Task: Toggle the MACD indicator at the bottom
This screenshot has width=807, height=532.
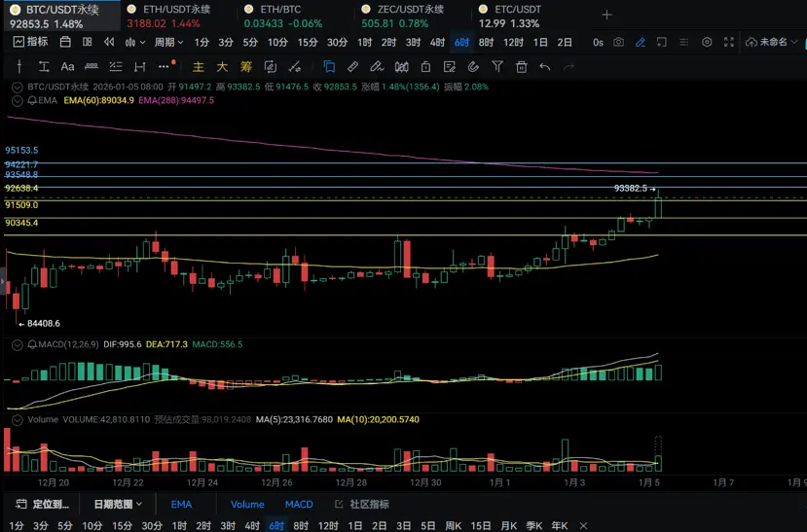Action: (299, 504)
